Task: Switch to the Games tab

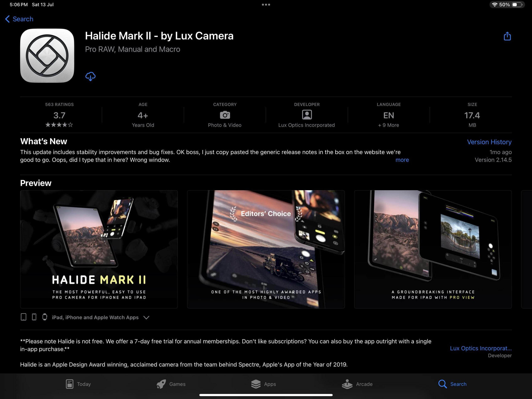Action: (171, 384)
